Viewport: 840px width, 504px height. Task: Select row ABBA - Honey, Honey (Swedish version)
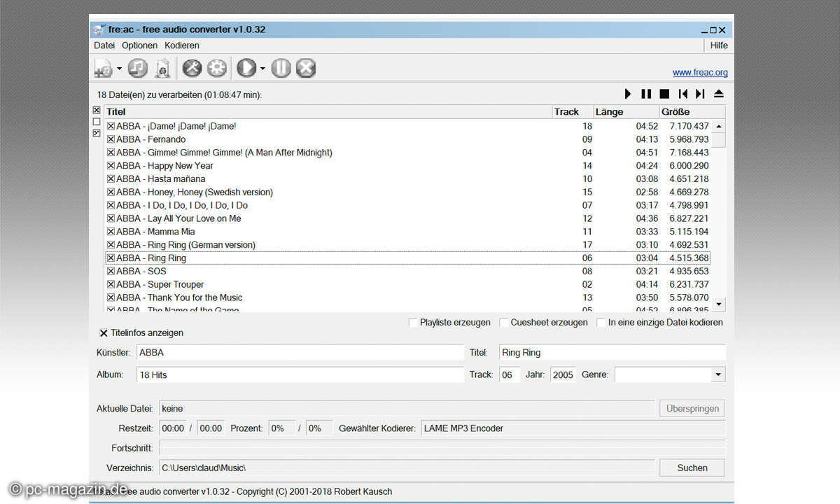(407, 192)
